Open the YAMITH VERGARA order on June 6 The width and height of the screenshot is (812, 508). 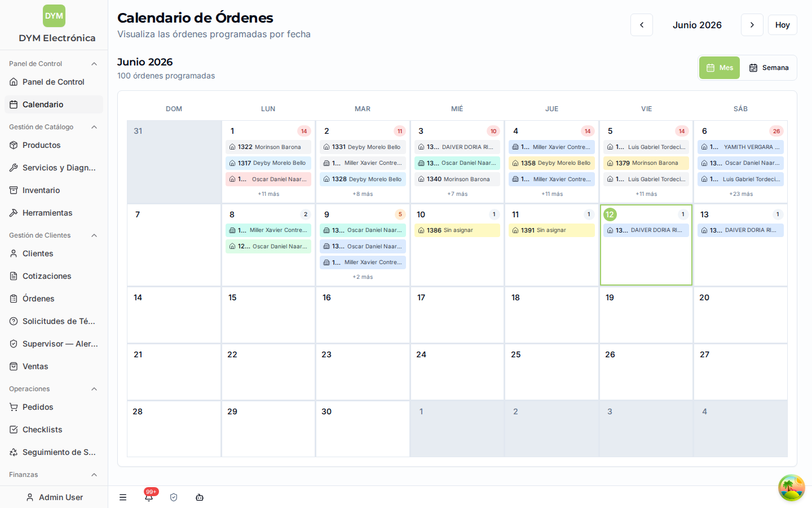click(x=741, y=147)
